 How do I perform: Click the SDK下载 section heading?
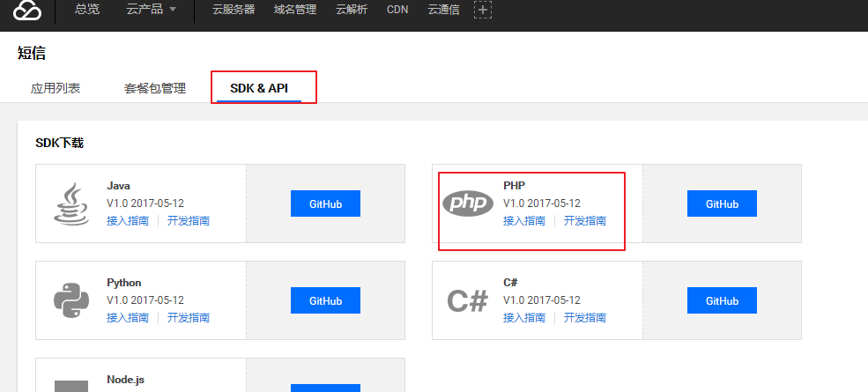point(60,143)
